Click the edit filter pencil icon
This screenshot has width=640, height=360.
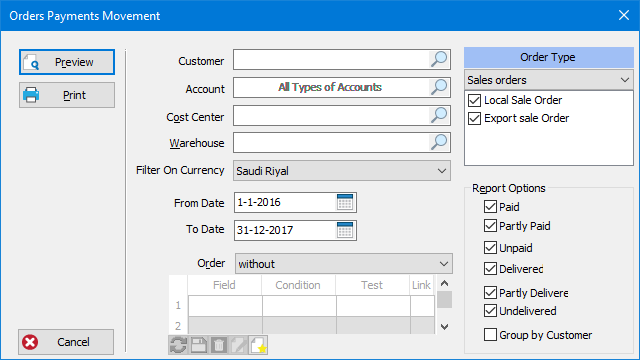click(x=239, y=345)
